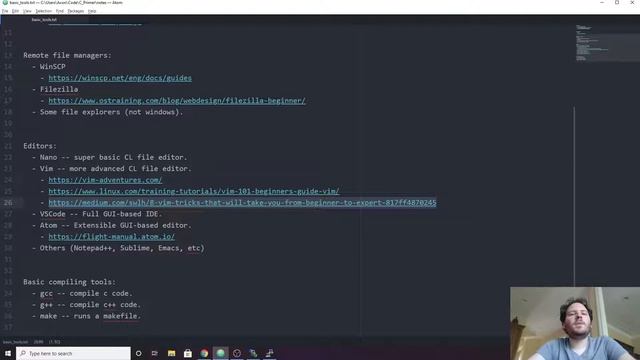
Task: Click the last taskbar application icon
Action: click(269, 353)
